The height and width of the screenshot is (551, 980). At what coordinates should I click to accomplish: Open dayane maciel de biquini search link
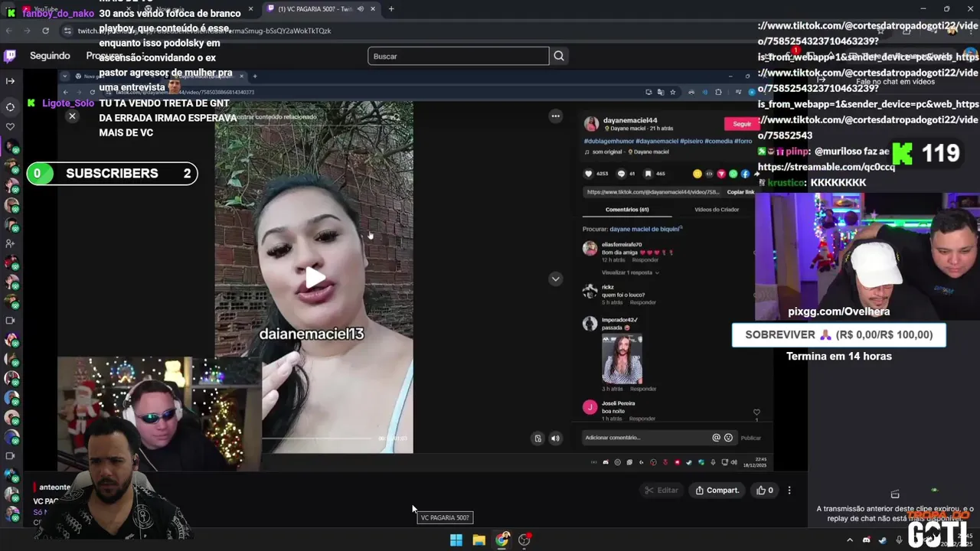pos(645,229)
